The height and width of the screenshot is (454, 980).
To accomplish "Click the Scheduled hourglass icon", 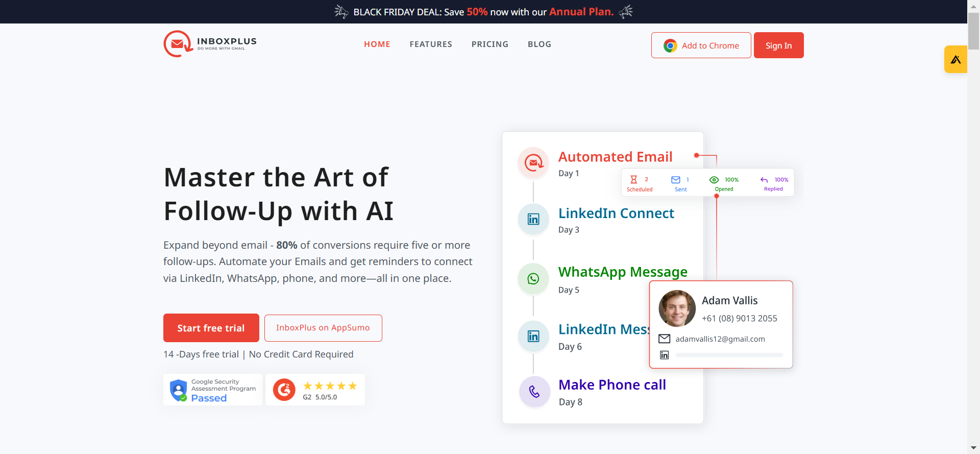I will 633,180.
